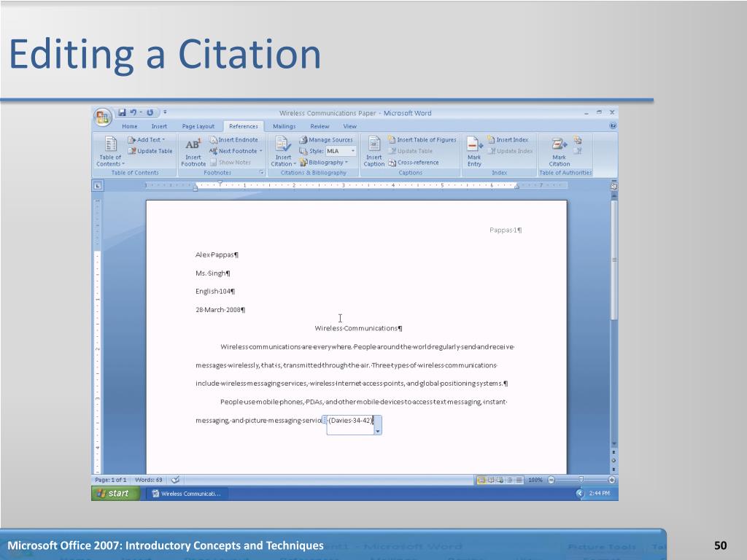Switch to Print Layout view
The height and width of the screenshot is (560, 747).
pos(481,480)
